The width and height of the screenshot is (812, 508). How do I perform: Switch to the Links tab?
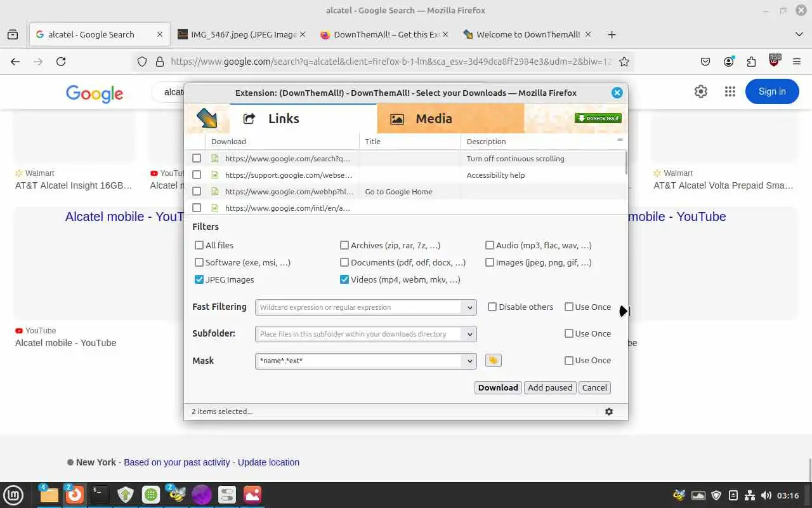click(x=303, y=118)
